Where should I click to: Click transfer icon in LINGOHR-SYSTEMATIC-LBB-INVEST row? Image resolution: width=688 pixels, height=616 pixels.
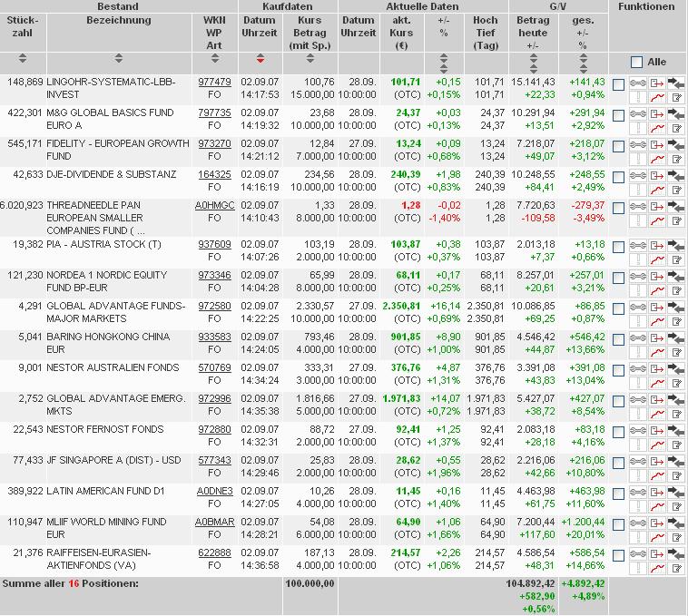tap(657, 83)
